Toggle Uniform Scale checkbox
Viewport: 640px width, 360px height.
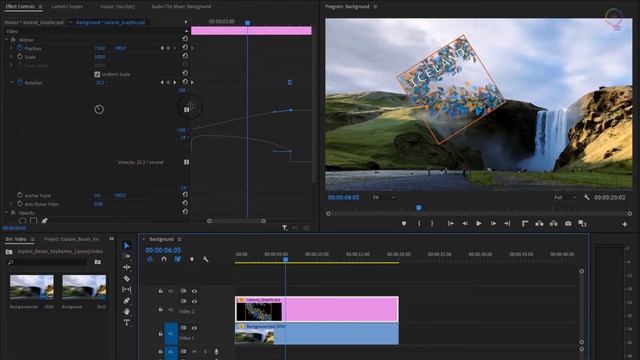point(97,74)
